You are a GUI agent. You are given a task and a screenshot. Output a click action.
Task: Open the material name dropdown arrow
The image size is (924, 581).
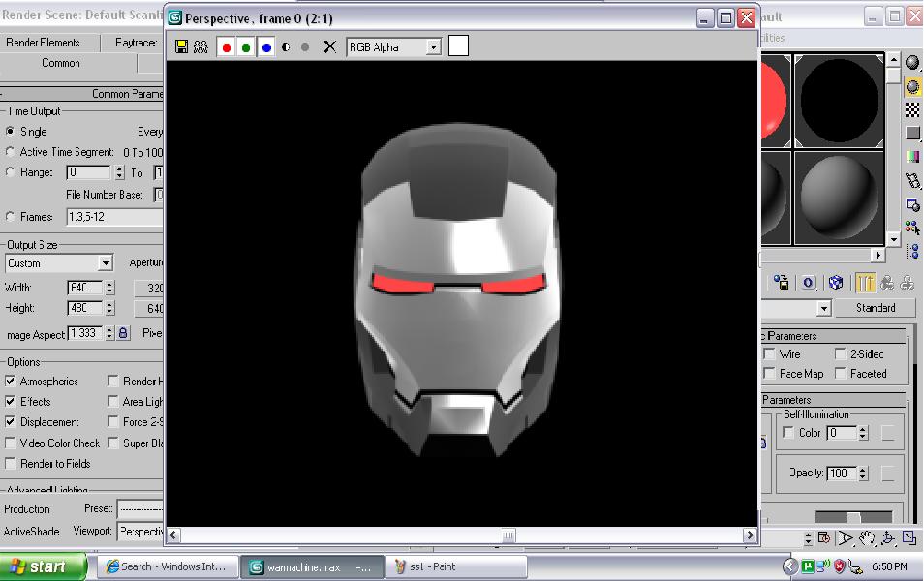[824, 308]
